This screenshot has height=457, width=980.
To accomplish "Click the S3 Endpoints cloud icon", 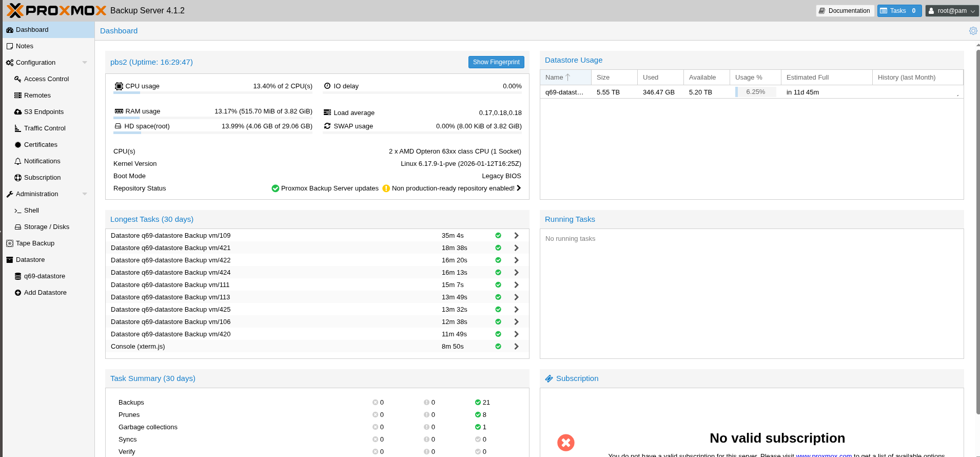I will (18, 112).
